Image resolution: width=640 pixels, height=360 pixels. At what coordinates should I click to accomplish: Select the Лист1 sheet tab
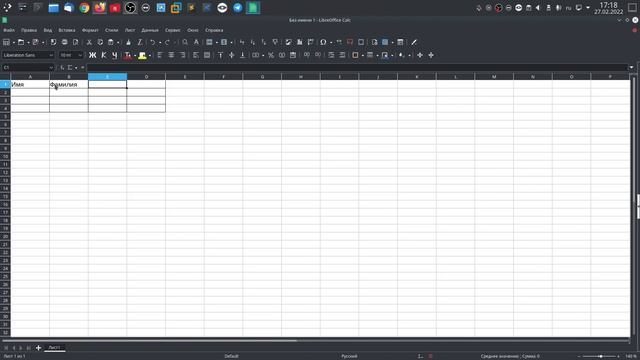coord(54,348)
